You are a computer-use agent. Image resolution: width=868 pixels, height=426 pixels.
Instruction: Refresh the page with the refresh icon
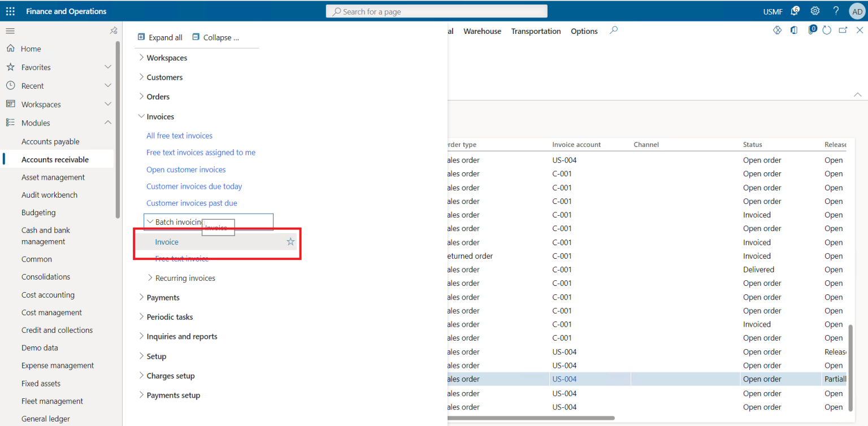tap(827, 30)
